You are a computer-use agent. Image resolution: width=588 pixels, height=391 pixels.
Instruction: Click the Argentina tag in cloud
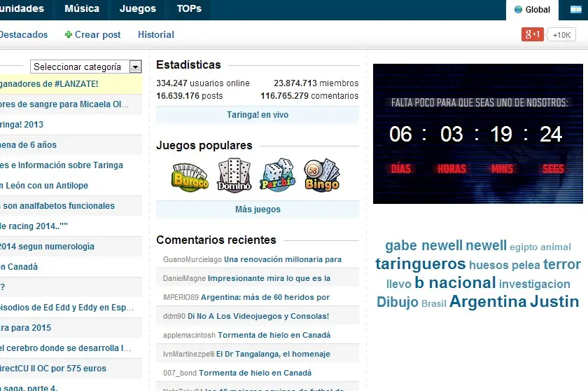[488, 301]
